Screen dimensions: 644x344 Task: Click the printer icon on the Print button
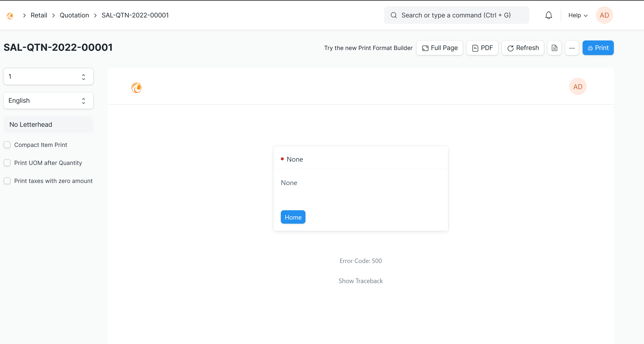(x=591, y=48)
